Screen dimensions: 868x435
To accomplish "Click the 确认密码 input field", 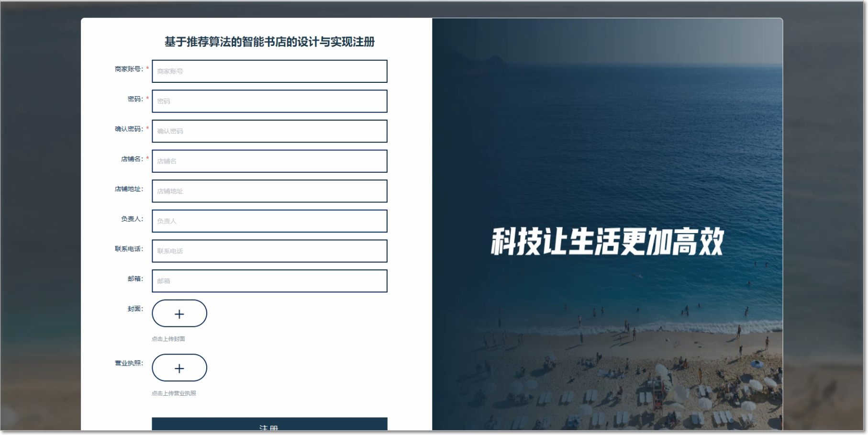I will coord(269,131).
